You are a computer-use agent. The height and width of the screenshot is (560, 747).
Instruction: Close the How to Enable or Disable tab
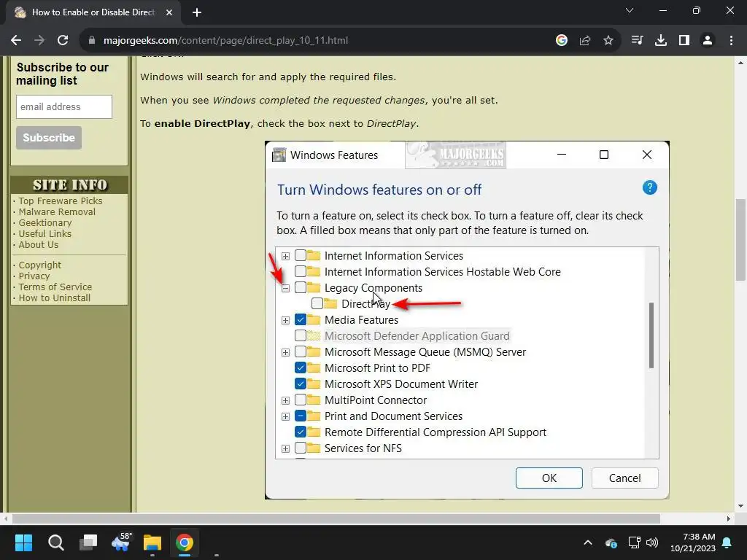click(x=169, y=12)
